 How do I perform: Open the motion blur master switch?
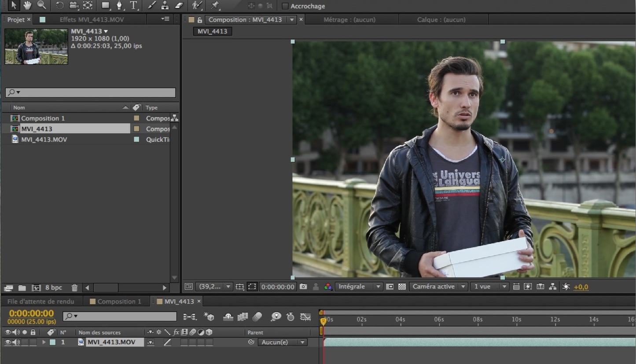(257, 316)
